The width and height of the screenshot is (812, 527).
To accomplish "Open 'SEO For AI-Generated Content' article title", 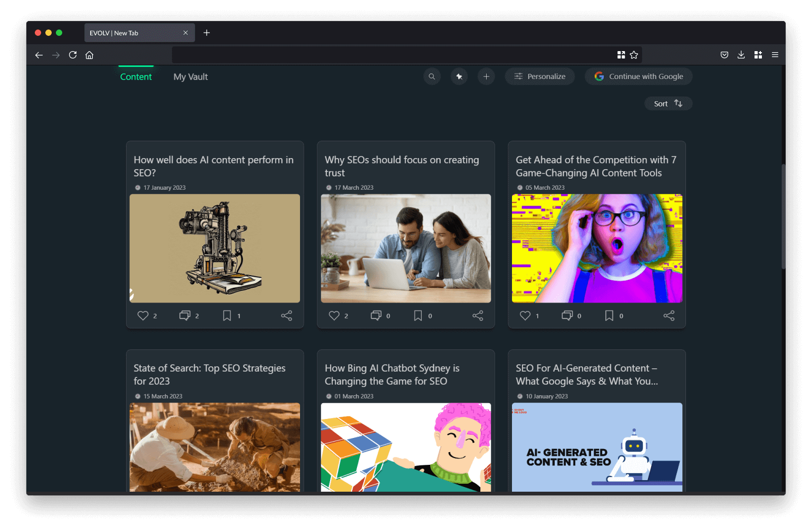I will coord(587,374).
